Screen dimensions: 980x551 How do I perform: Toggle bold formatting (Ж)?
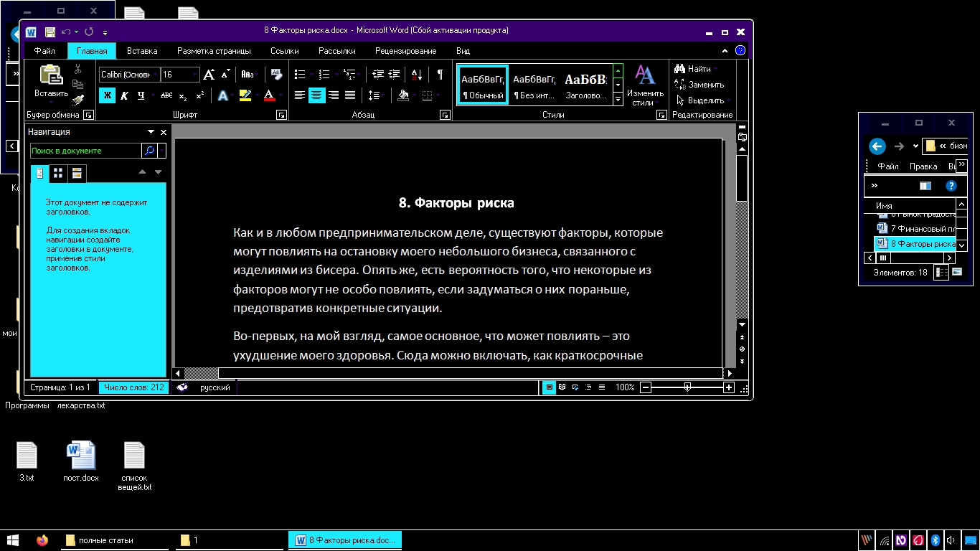(x=107, y=95)
